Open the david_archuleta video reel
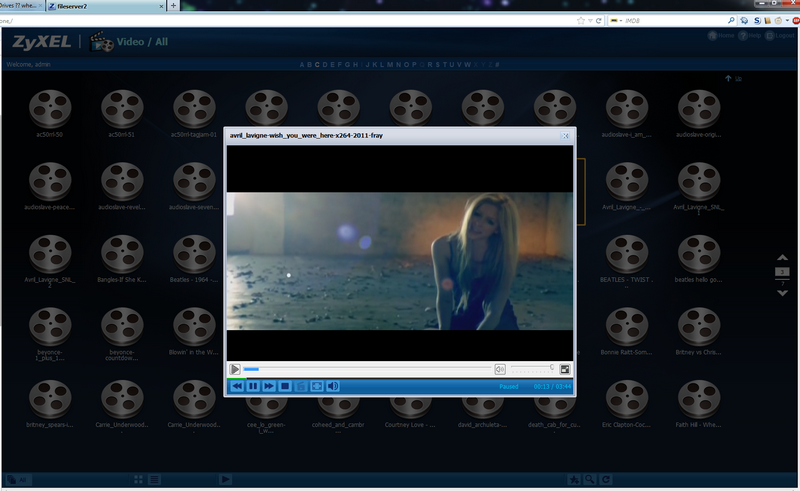Viewport: 800px width, 491px height. pos(482,407)
